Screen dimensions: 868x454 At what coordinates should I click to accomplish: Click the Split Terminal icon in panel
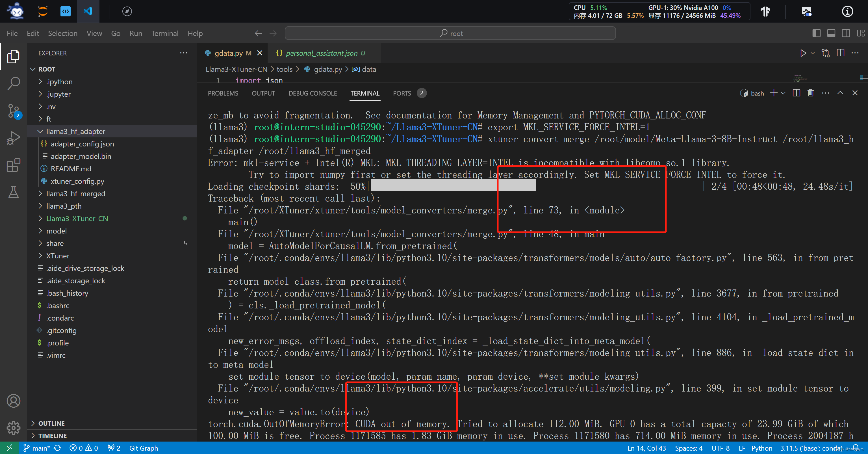tap(795, 93)
